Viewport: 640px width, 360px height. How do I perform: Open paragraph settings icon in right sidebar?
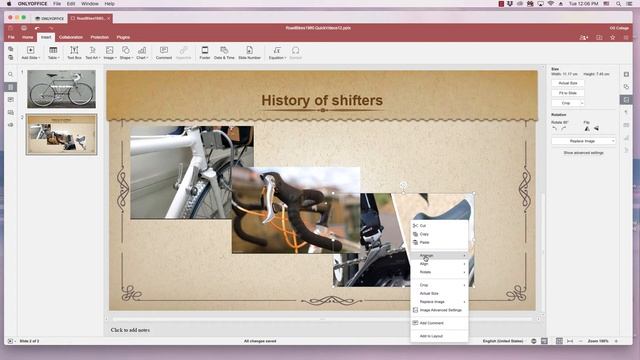(x=626, y=112)
